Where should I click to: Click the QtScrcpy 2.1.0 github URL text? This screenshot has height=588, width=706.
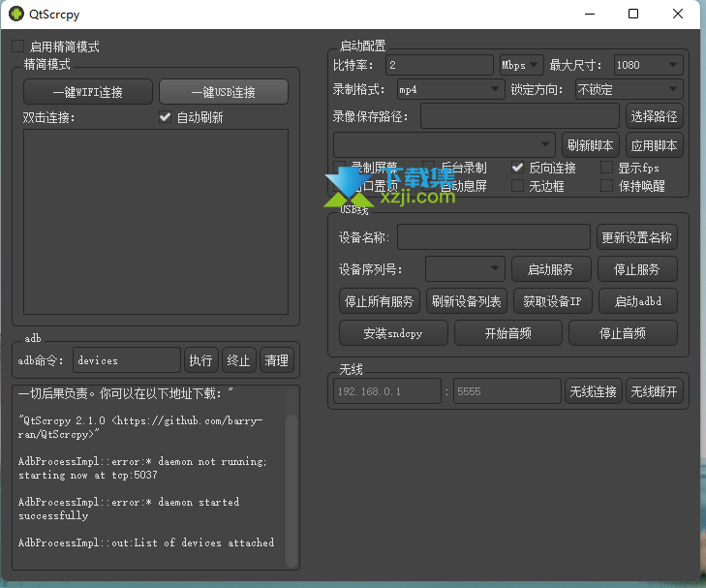point(140,427)
